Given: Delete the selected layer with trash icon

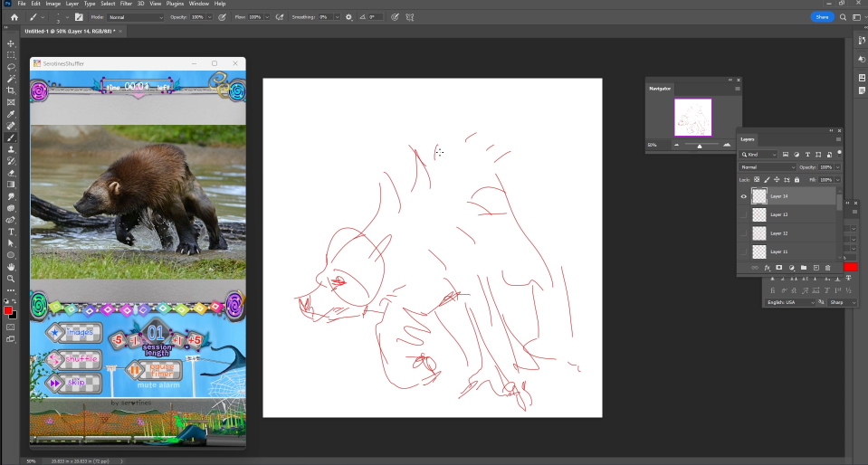Looking at the screenshot, I should pyautogui.click(x=828, y=268).
